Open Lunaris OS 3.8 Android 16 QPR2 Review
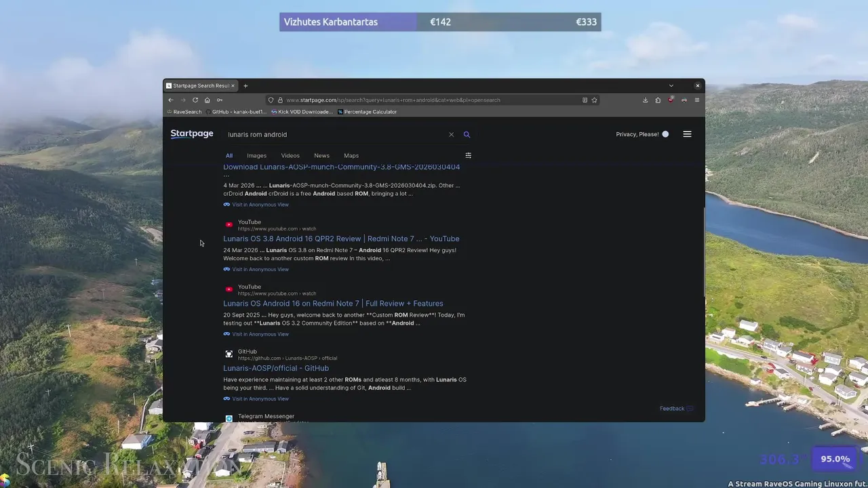Image resolution: width=868 pixels, height=488 pixels. pyautogui.click(x=341, y=239)
